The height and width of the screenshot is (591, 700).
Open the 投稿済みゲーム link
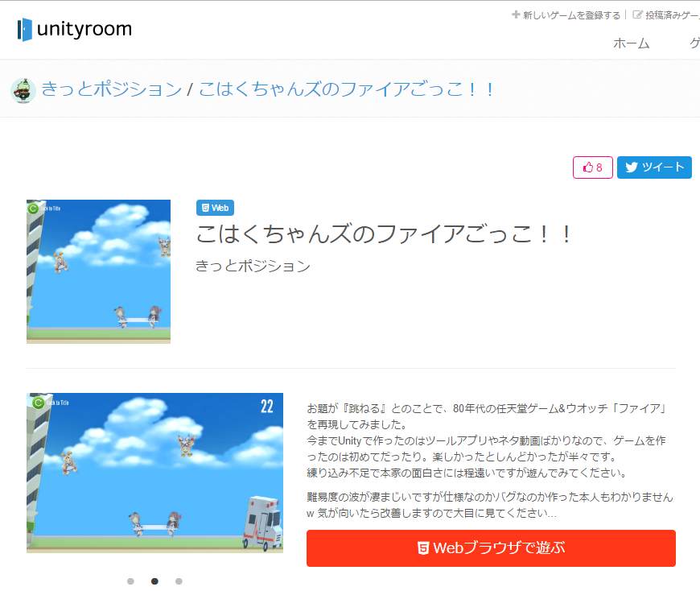673,15
